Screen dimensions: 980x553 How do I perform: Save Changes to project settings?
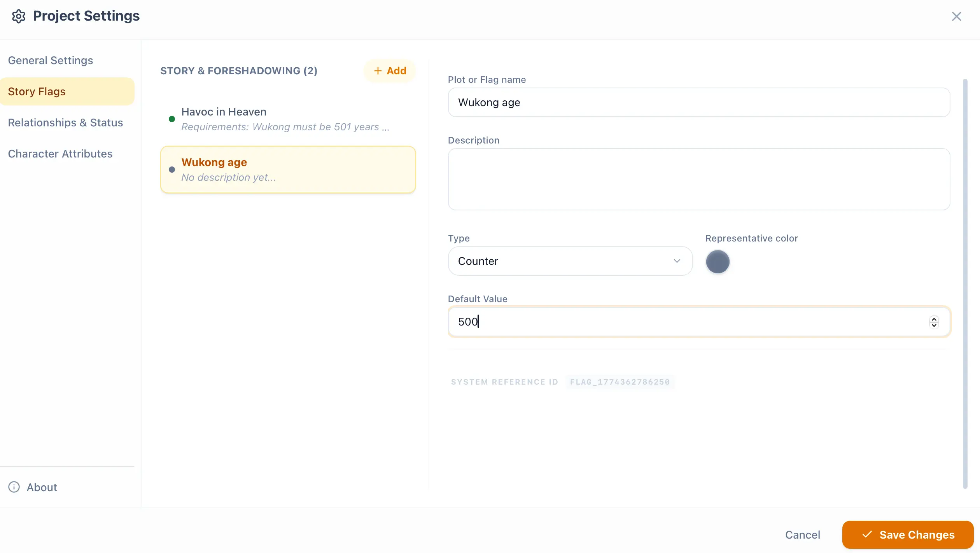coord(908,535)
